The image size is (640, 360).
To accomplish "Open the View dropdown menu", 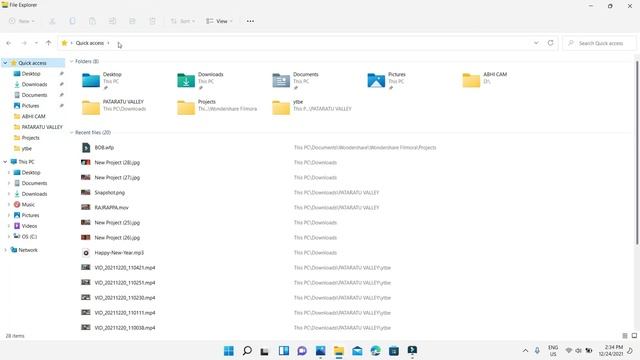I will pyautogui.click(x=219, y=21).
